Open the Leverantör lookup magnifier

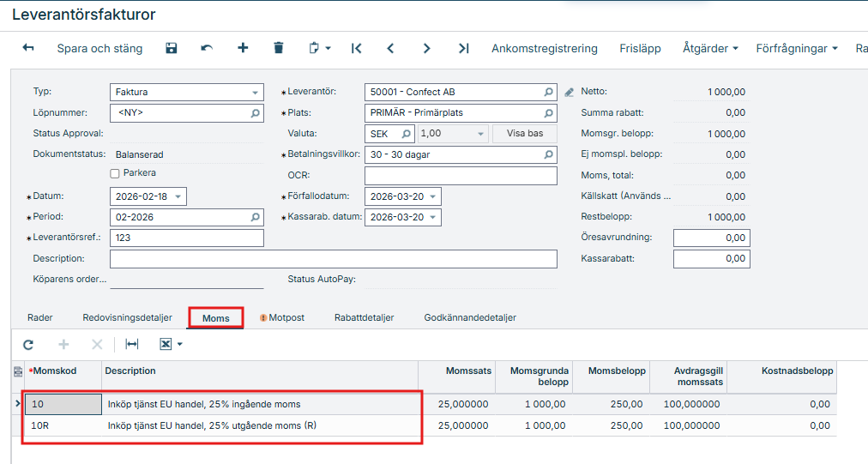click(x=548, y=92)
